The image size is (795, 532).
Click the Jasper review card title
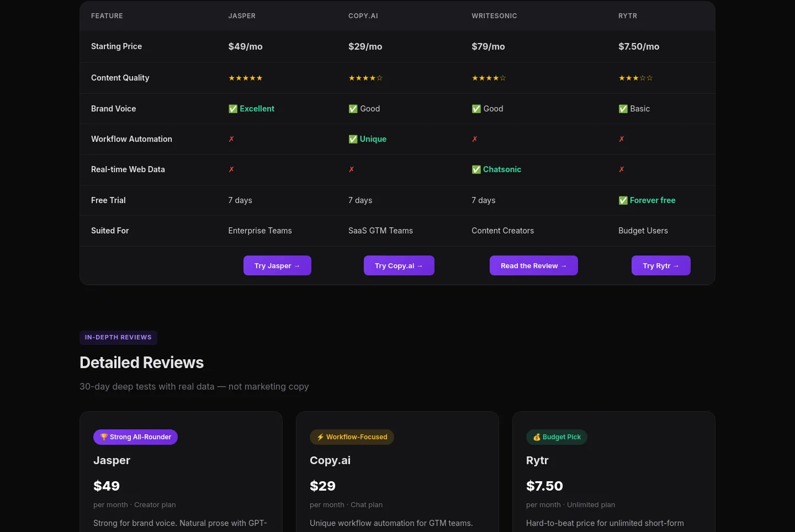[x=112, y=460]
